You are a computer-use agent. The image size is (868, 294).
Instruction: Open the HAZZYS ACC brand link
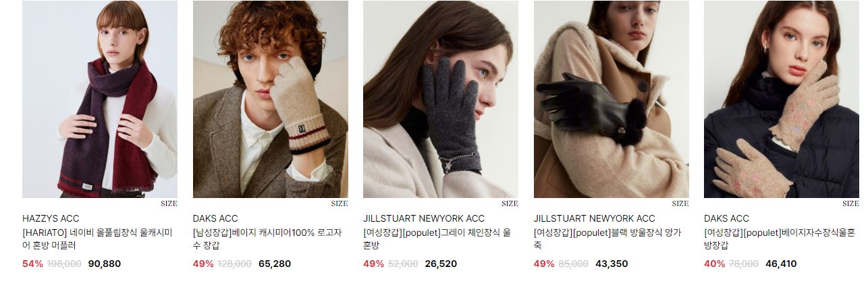[x=51, y=218]
